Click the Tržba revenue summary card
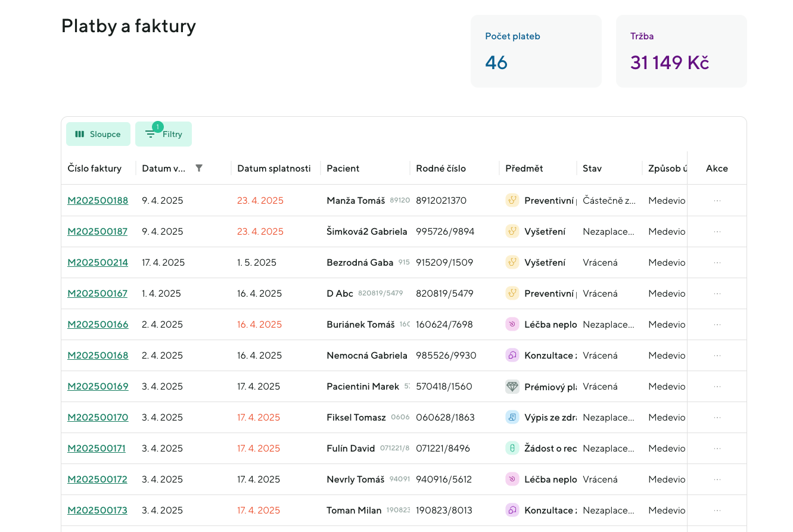This screenshot has width=793, height=532. pos(681,51)
